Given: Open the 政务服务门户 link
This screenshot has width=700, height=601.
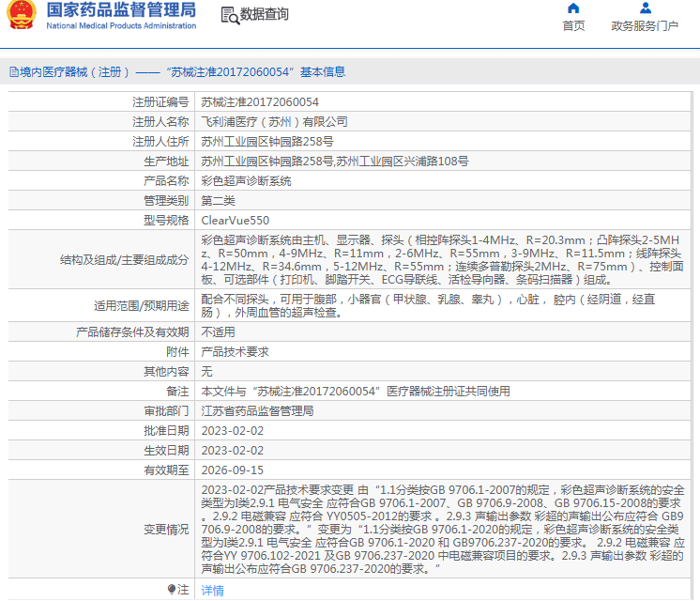Looking at the screenshot, I should [645, 26].
